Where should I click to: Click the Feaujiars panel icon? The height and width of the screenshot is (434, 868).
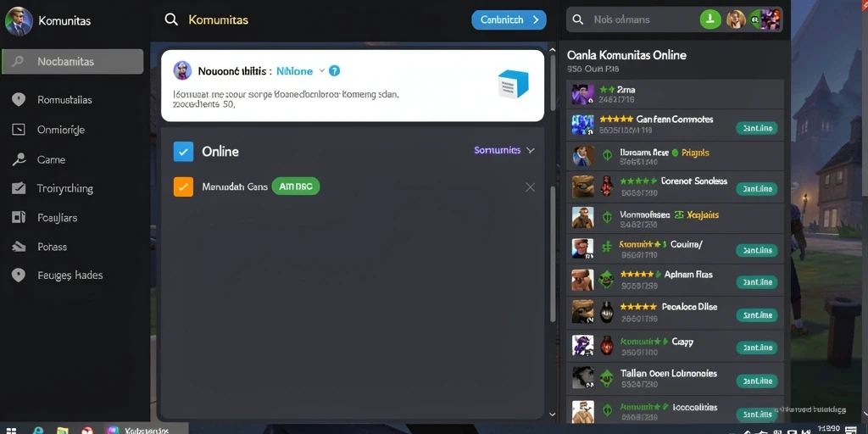click(x=19, y=217)
